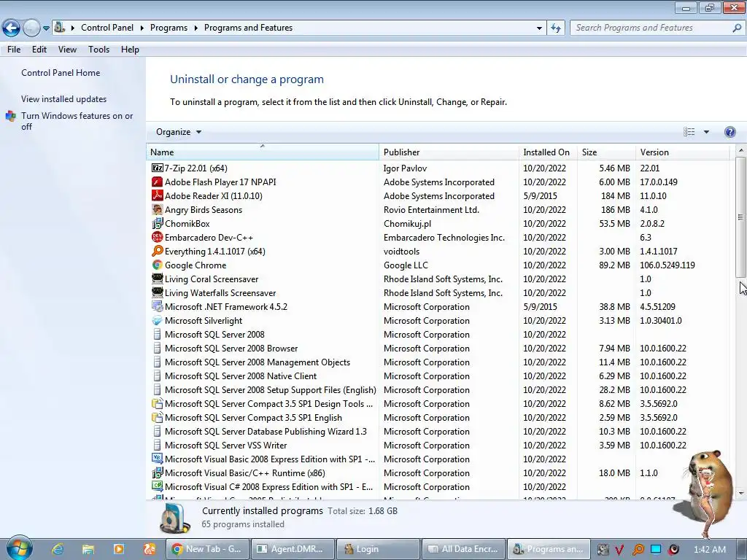Open Windows Explorer folder taskbar icon

tap(88, 549)
